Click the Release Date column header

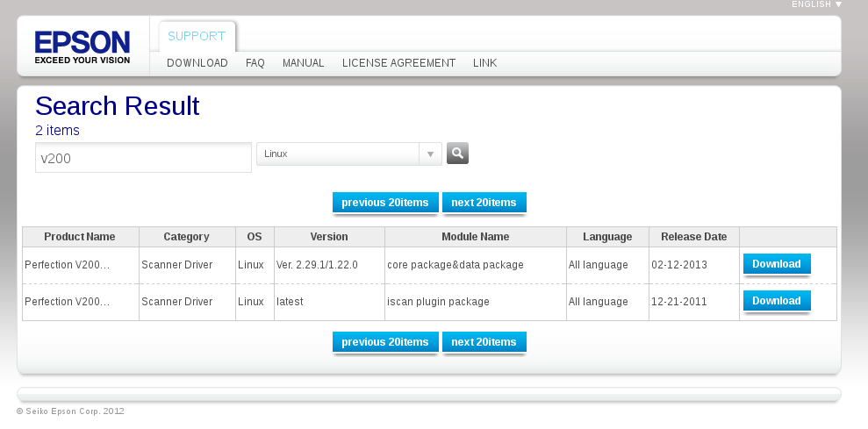click(x=693, y=237)
